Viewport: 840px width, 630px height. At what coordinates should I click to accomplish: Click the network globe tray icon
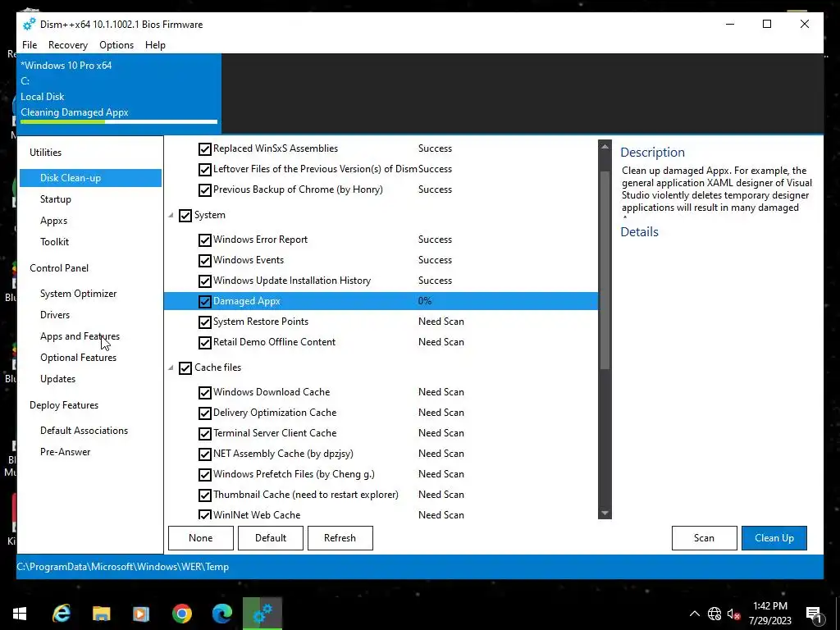[x=714, y=614]
